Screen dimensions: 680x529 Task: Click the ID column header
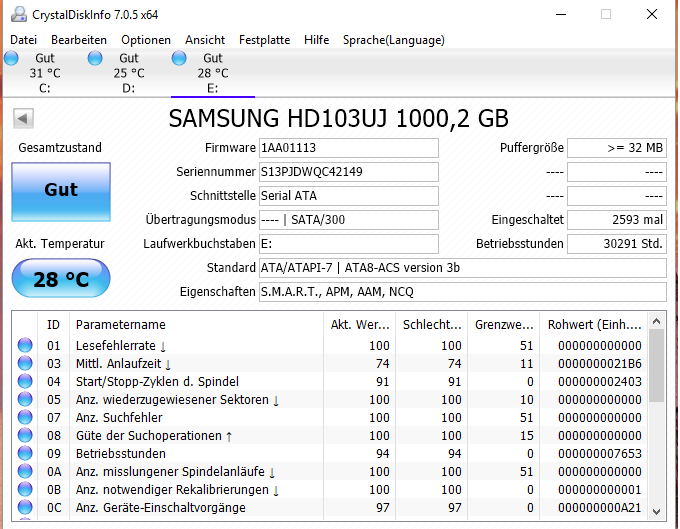point(53,324)
